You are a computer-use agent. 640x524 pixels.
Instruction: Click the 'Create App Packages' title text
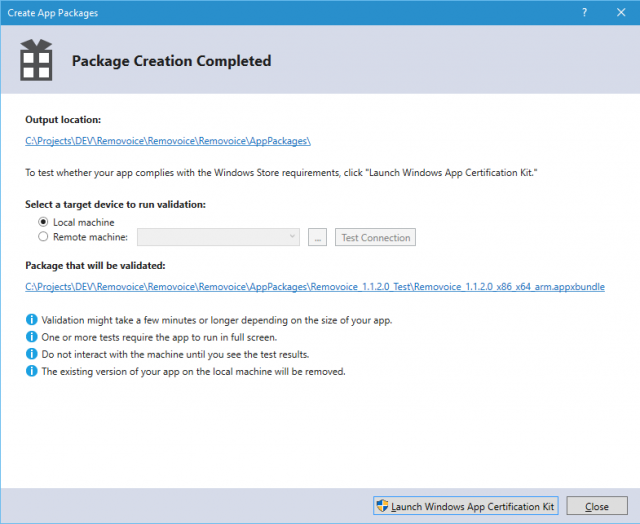53,13
